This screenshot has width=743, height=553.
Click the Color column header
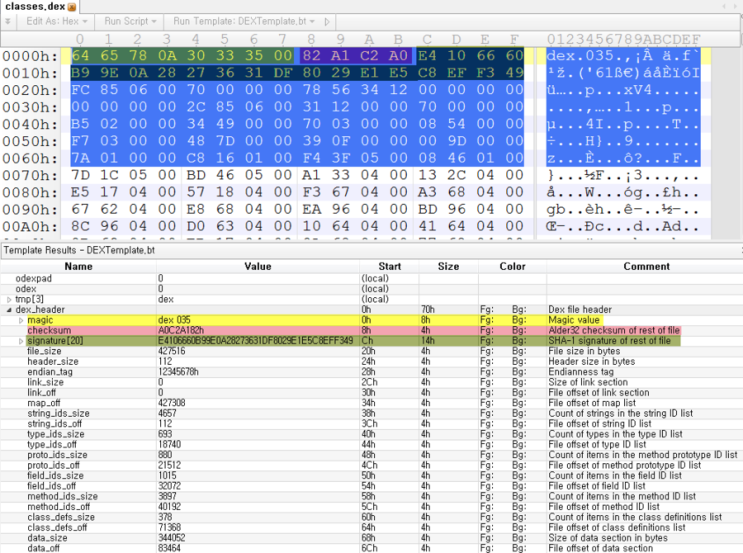tap(512, 266)
